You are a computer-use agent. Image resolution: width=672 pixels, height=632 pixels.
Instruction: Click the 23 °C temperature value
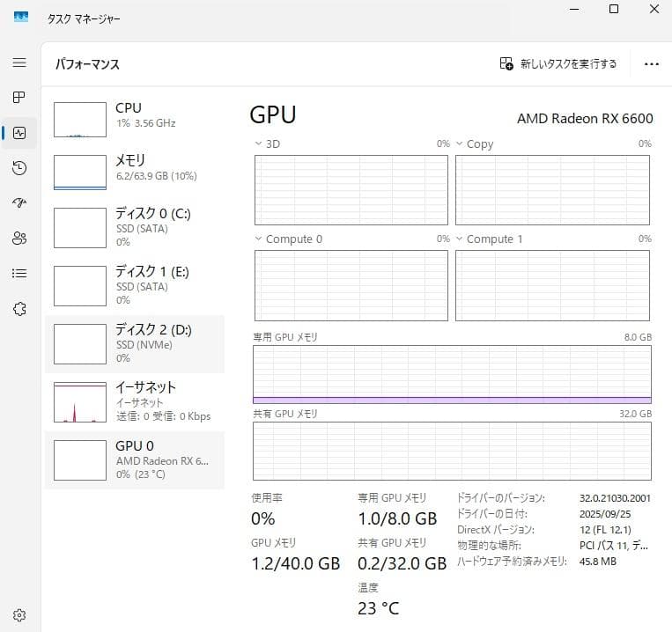(x=379, y=608)
